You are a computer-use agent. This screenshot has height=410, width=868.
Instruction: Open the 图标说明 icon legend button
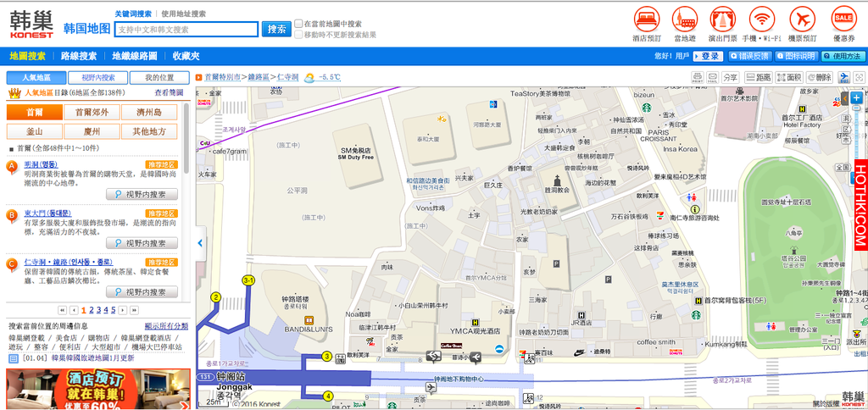click(x=795, y=56)
